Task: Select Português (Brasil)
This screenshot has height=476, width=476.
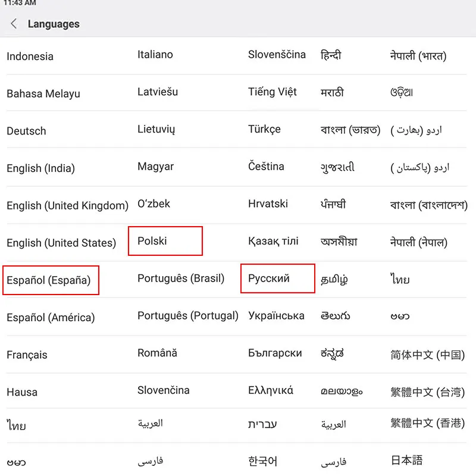Action: pos(181,278)
